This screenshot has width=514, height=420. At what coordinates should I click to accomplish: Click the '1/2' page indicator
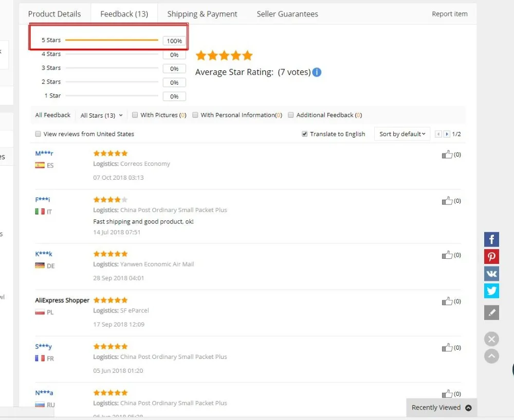(456, 134)
